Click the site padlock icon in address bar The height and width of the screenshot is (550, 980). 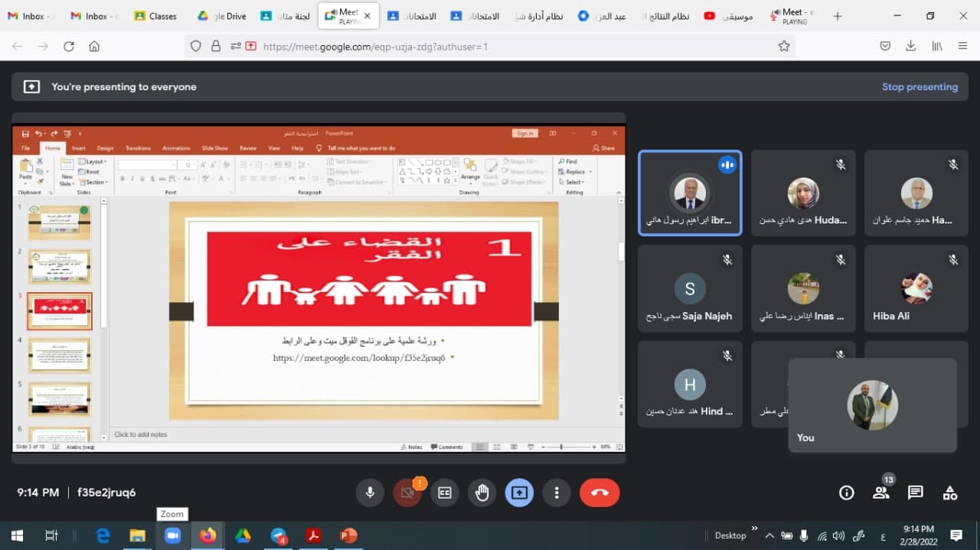[x=216, y=47]
